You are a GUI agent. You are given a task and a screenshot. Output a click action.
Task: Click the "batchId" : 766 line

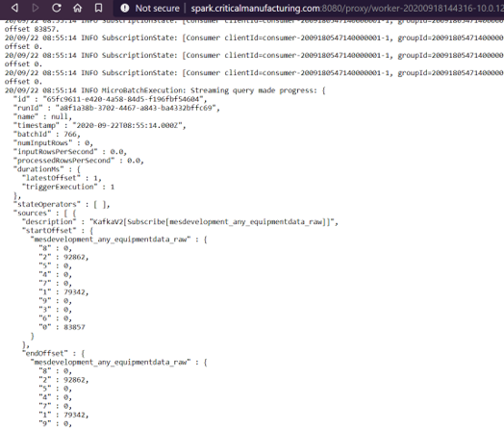pos(46,134)
